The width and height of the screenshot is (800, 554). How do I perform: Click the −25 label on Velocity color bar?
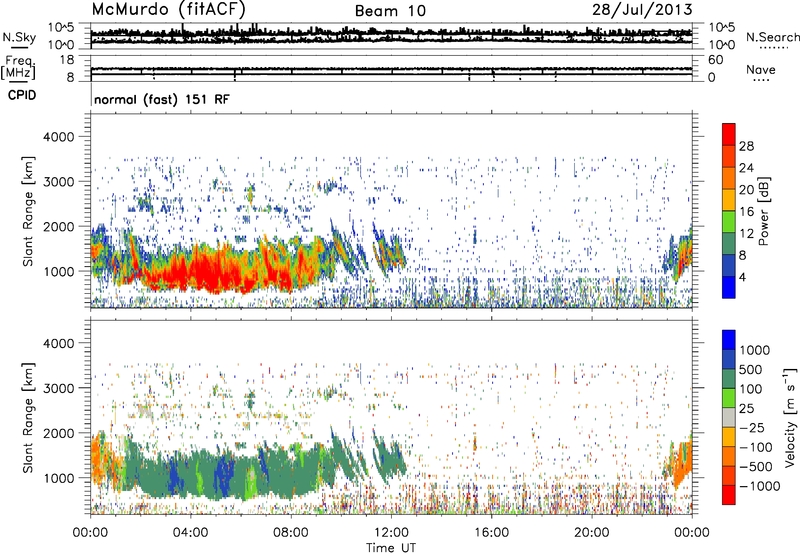[752, 427]
